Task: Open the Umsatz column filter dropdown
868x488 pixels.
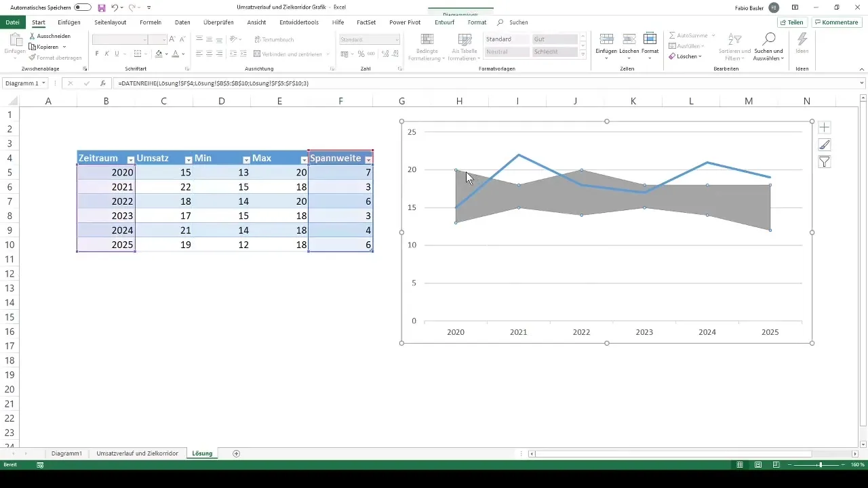Action: coord(189,159)
